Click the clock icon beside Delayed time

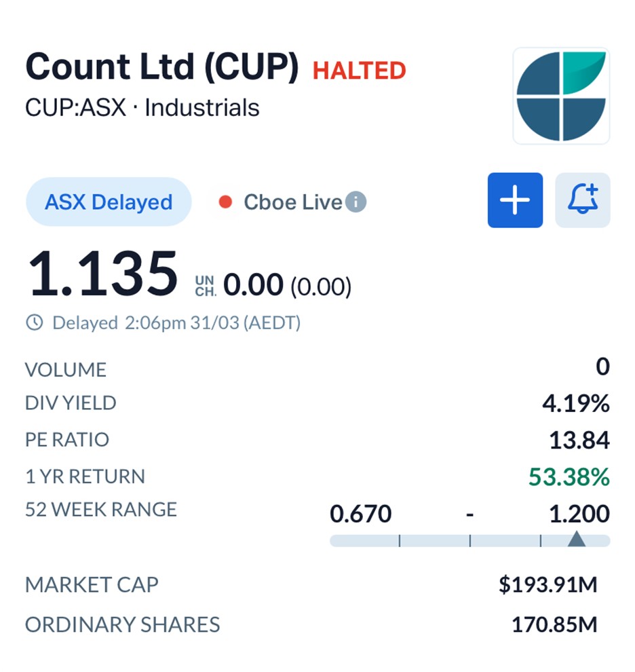34,322
